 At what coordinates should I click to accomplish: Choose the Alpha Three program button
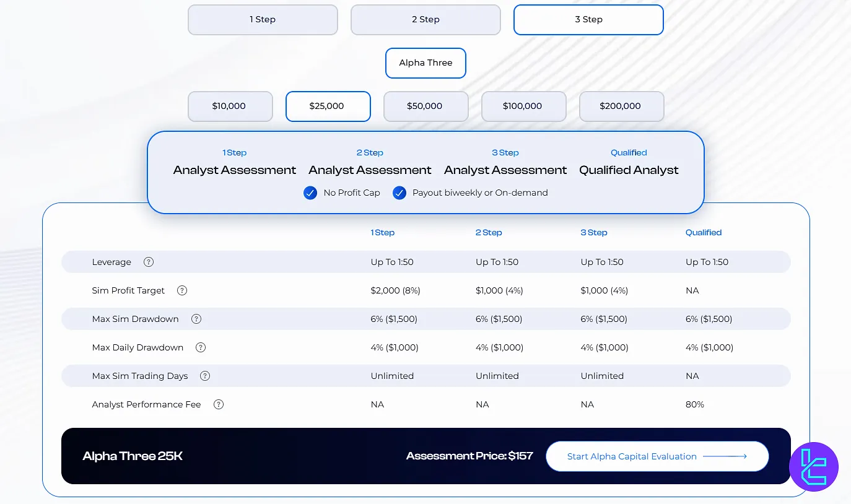(x=425, y=63)
